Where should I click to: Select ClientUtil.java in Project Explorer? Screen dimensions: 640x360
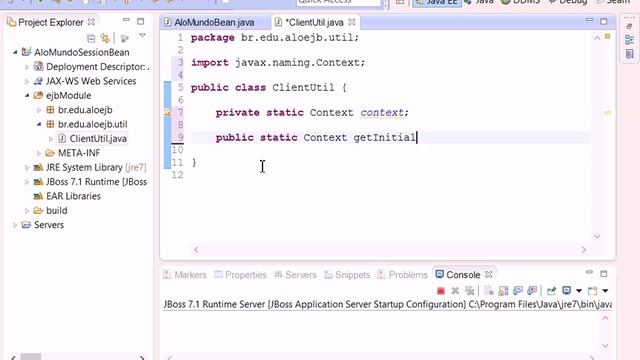click(98, 139)
